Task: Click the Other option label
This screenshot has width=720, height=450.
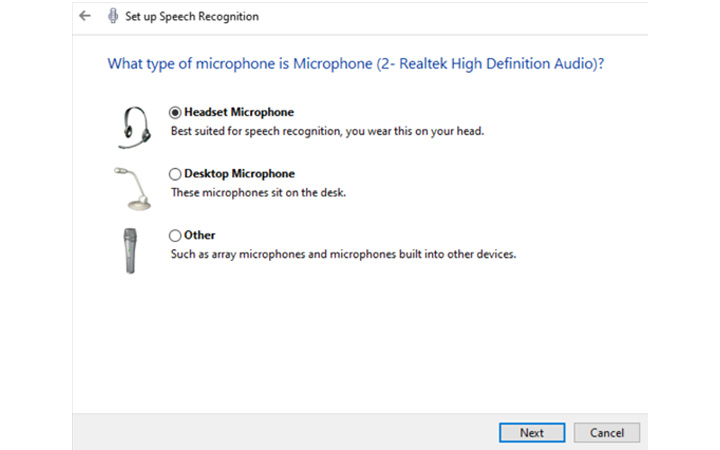Action: click(x=199, y=235)
